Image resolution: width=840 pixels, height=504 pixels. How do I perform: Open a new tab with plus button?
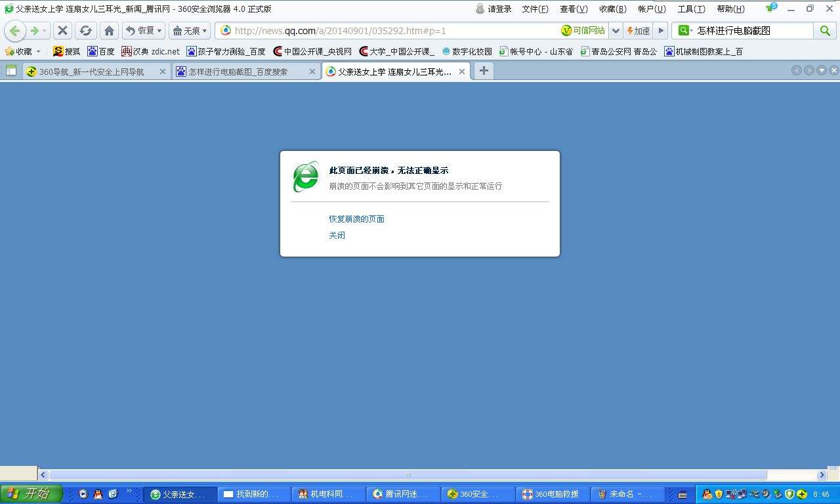(x=484, y=71)
